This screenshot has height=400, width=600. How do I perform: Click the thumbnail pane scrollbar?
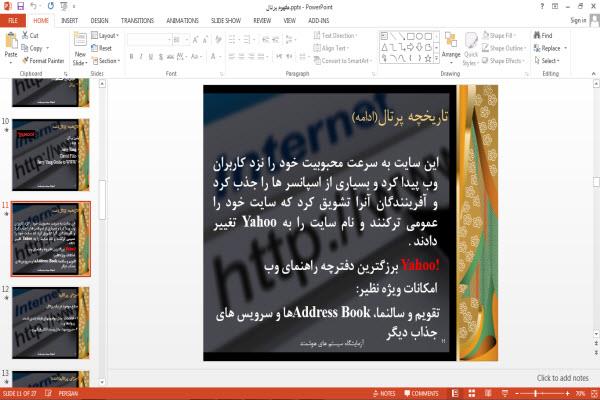click(102, 200)
